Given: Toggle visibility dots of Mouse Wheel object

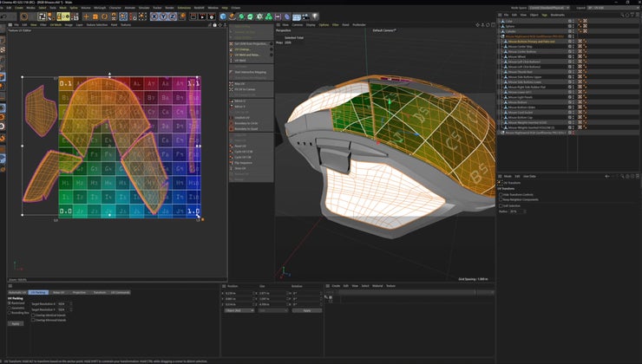Looking at the screenshot, I should [x=572, y=57].
